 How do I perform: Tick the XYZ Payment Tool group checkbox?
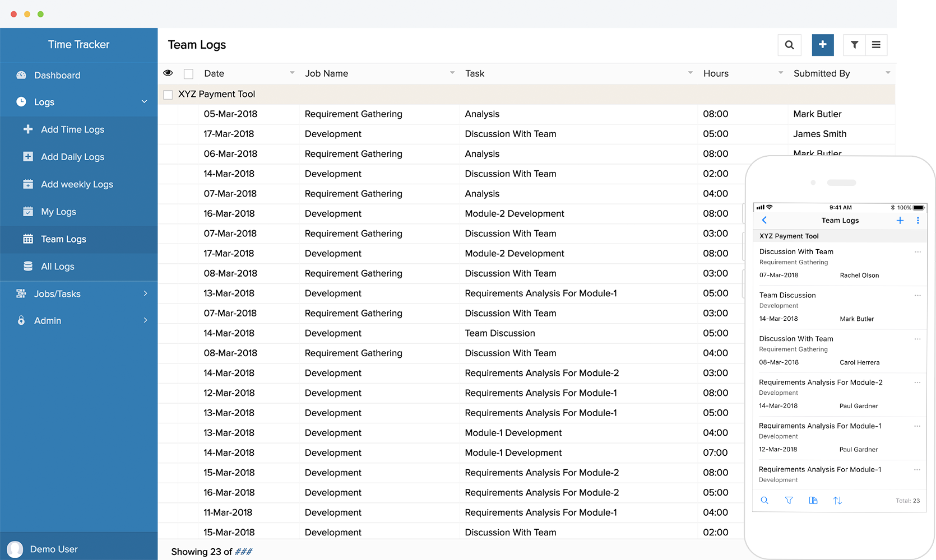tap(168, 95)
